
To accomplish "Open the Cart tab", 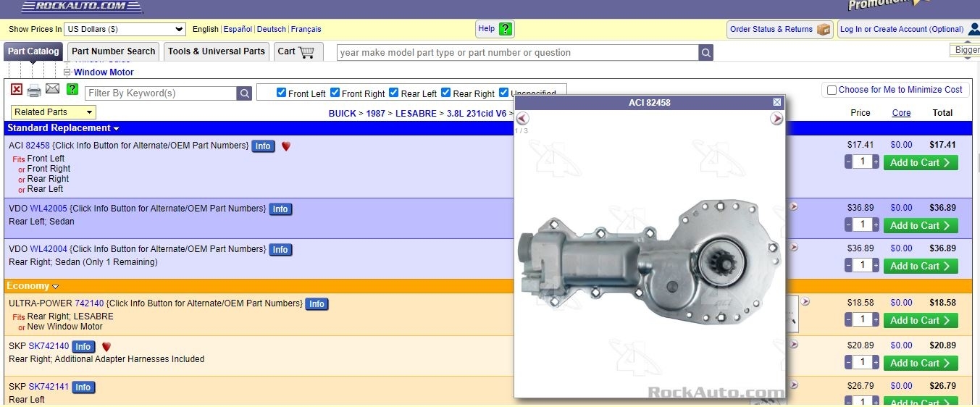I will 298,51.
